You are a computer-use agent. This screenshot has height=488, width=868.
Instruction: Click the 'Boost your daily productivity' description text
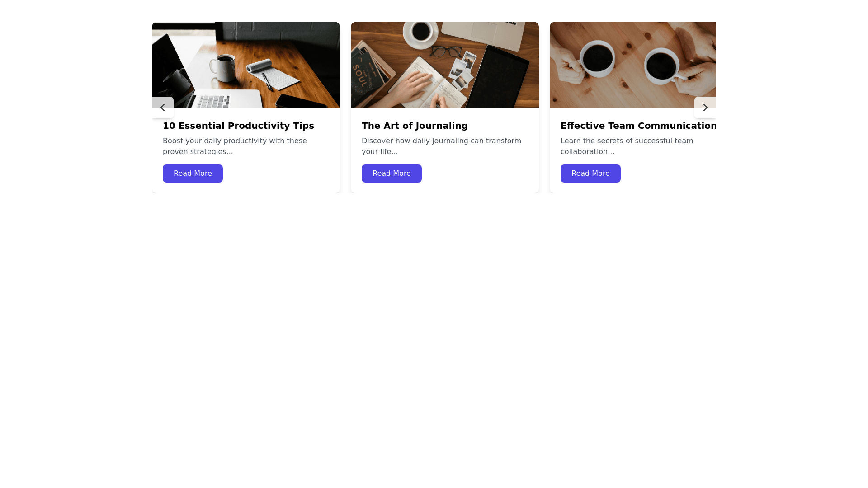point(235,146)
